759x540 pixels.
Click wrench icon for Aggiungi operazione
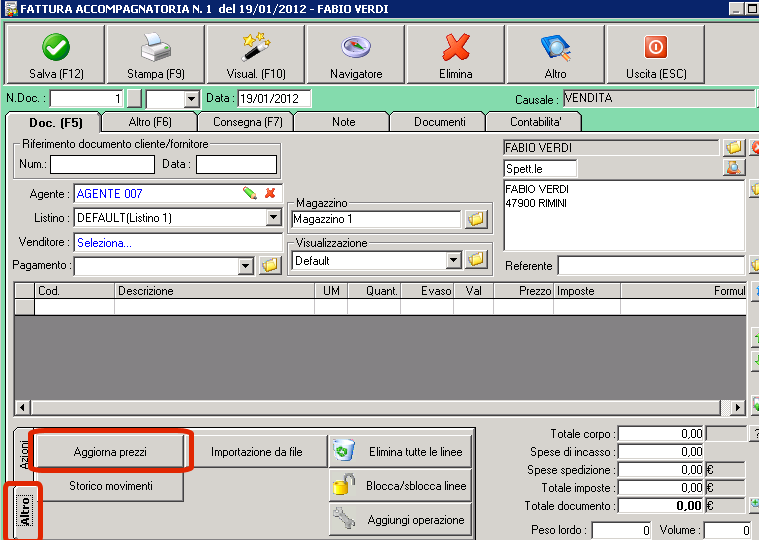click(x=343, y=519)
